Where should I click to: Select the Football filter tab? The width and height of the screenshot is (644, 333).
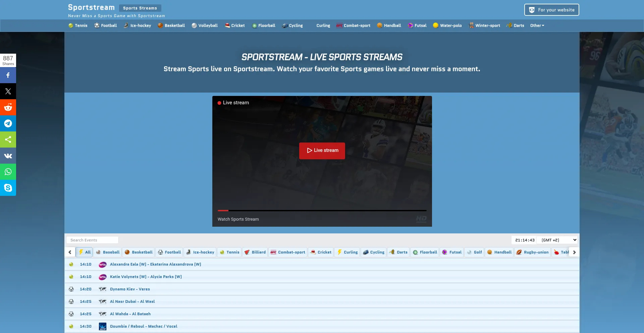[x=169, y=252]
